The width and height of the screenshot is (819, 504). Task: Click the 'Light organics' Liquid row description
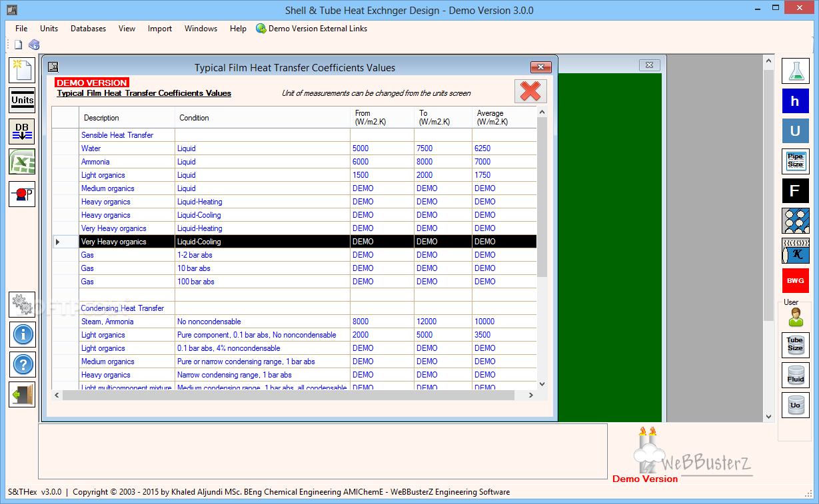(127, 175)
